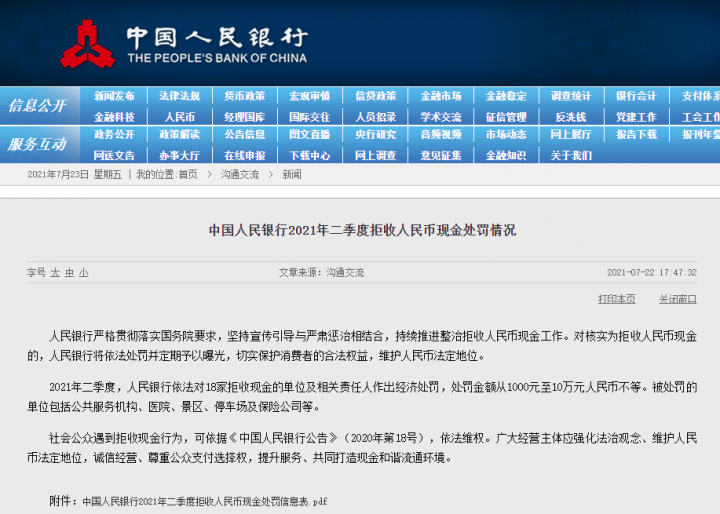Click the 服务互动 section header
Screen dimensions: 720x514
point(37,144)
